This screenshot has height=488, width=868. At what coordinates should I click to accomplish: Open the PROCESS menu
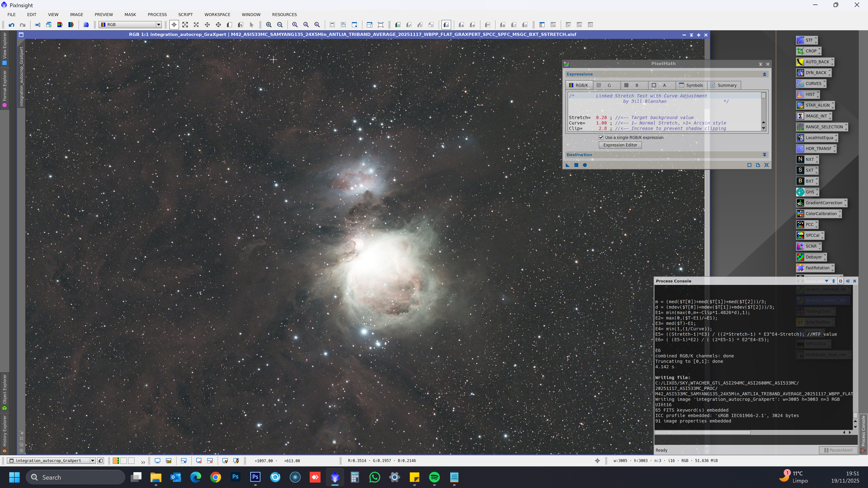[x=157, y=14]
